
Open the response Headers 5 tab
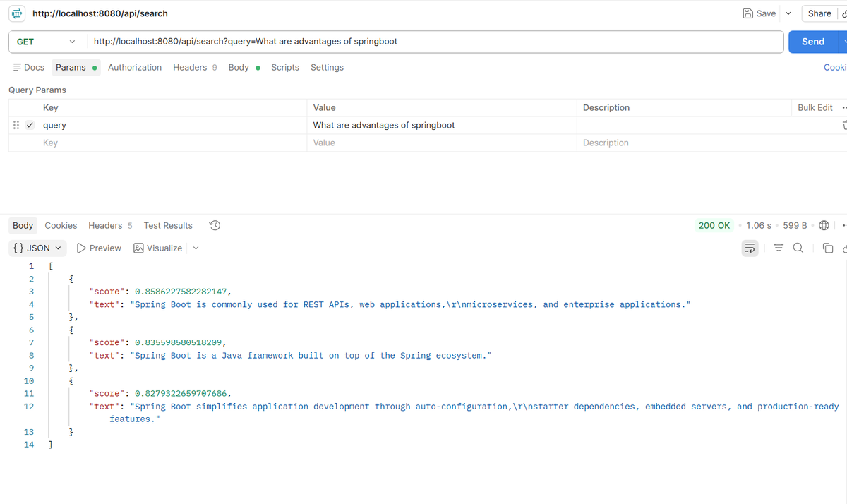click(110, 225)
